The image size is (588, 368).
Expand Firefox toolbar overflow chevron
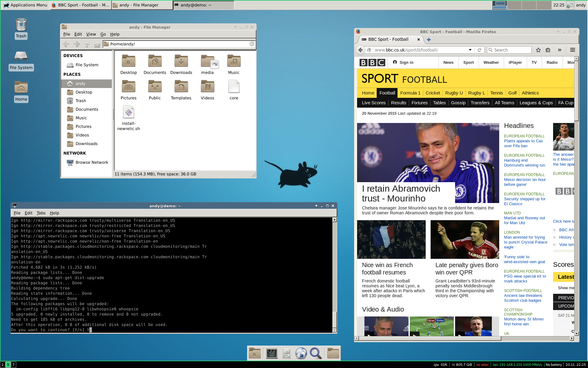560,50
